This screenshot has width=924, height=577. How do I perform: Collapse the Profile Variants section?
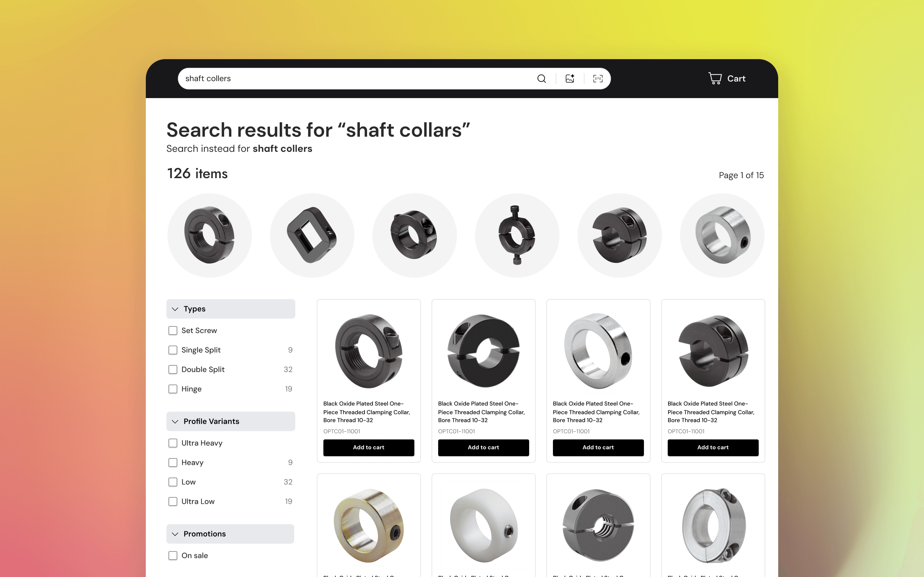(231, 421)
